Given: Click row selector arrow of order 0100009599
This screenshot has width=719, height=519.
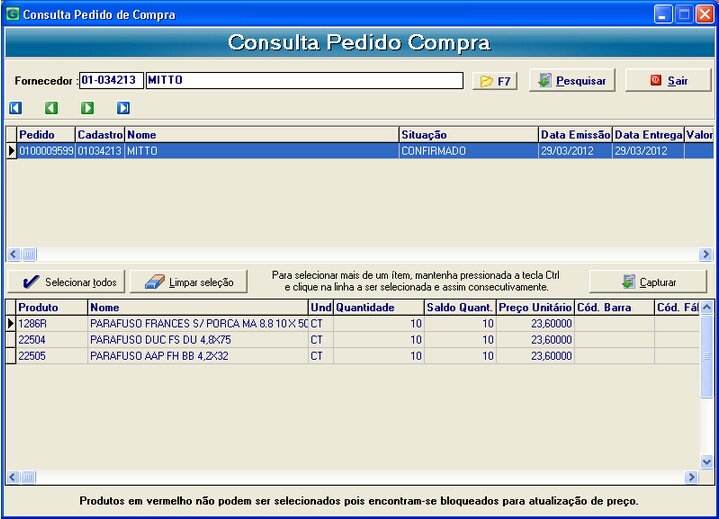Looking at the screenshot, I should pyautogui.click(x=11, y=151).
